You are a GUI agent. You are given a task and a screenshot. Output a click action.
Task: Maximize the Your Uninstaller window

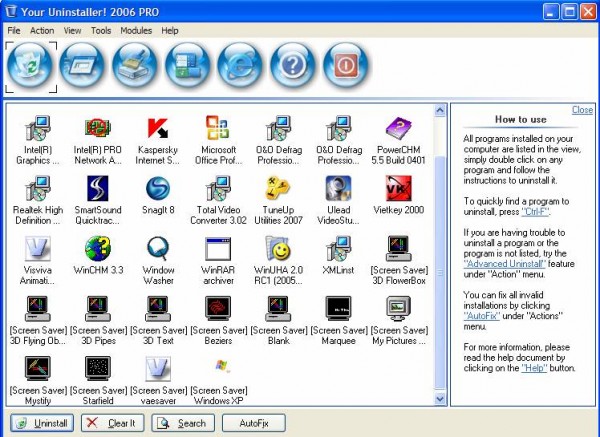point(569,12)
